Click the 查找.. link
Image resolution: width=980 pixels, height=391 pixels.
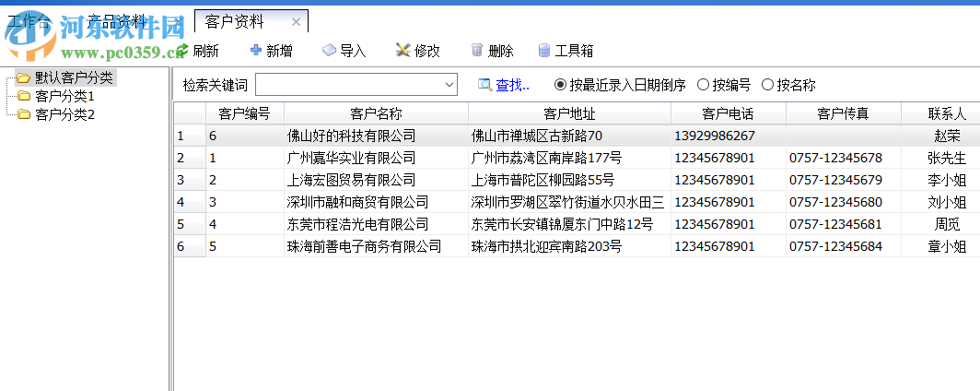(512, 85)
